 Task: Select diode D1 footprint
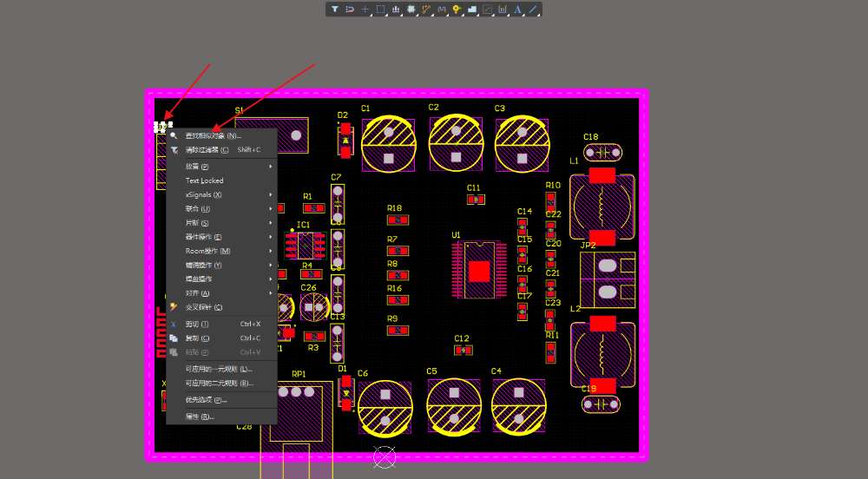click(346, 393)
